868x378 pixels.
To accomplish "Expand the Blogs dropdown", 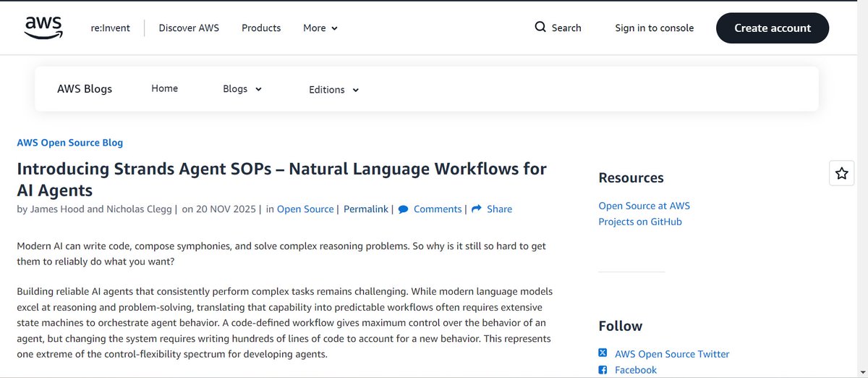I will [242, 89].
